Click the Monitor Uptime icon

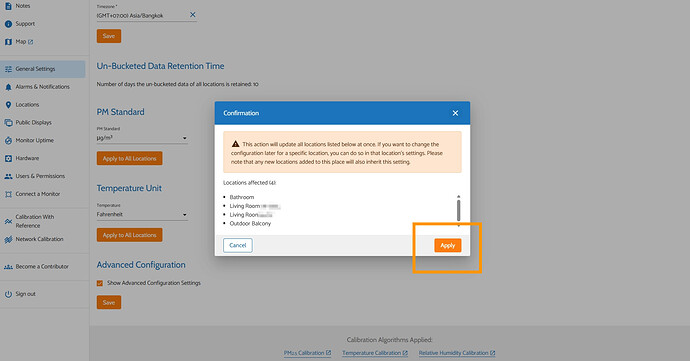pos(8,140)
